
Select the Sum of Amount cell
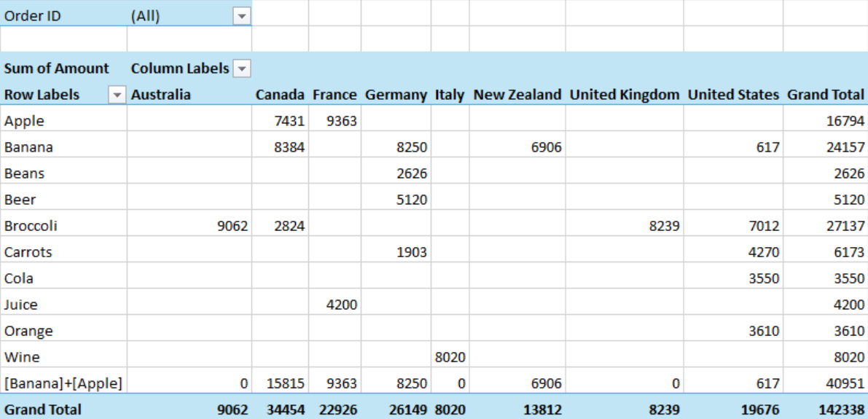click(57, 68)
